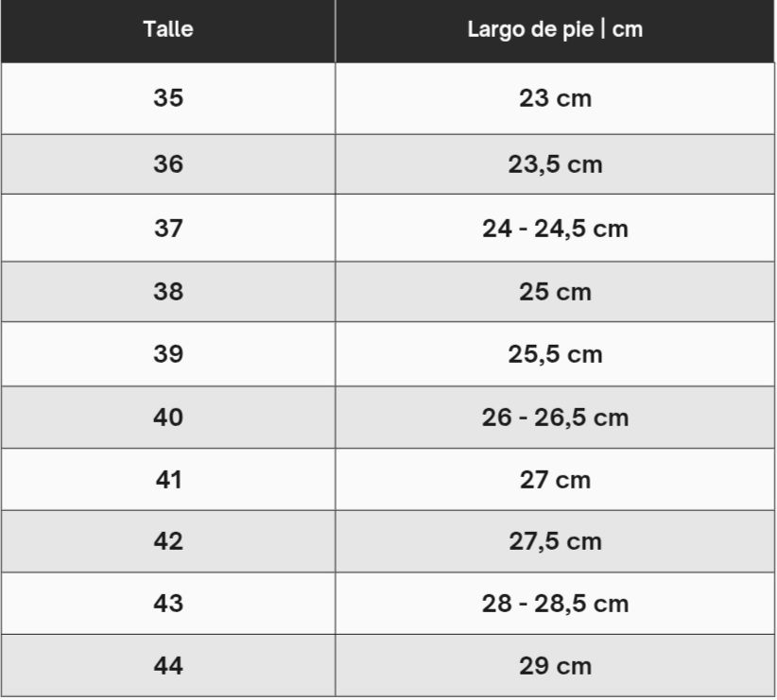Select the size 41 cell

(168, 480)
